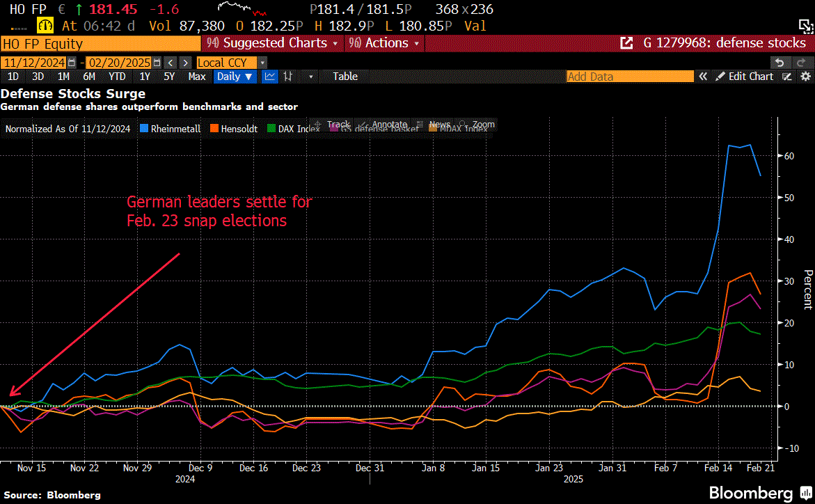Edit the start date 11/12/2024 field
815x504 pixels.
coord(34,63)
